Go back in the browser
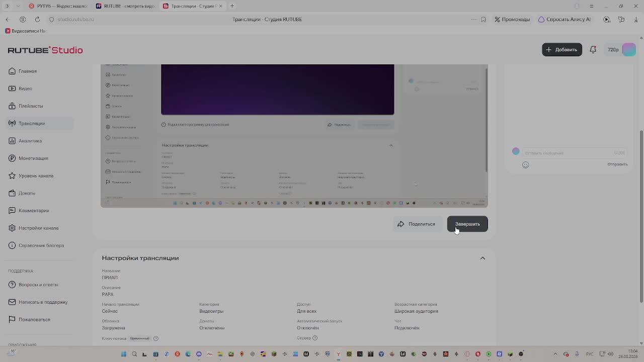The image size is (644, 362). (8, 20)
